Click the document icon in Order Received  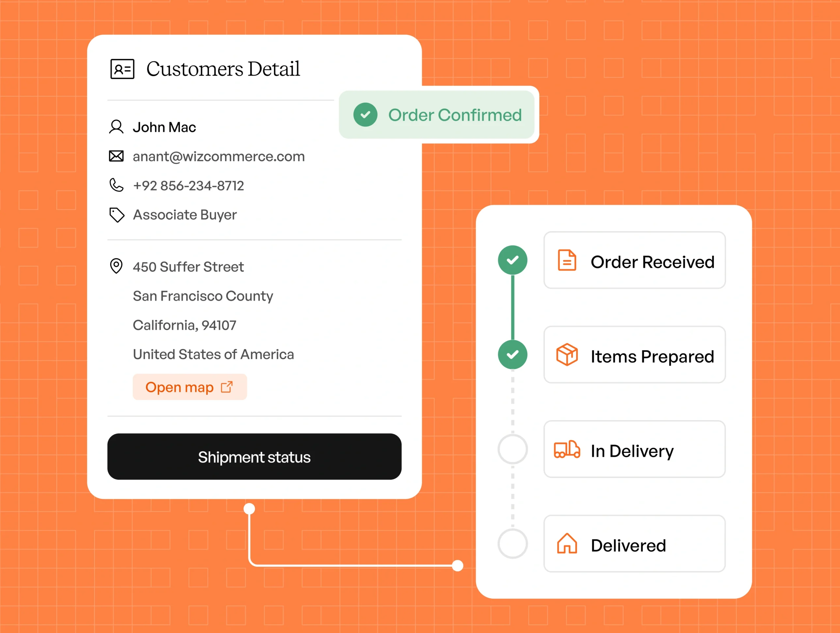tap(567, 260)
